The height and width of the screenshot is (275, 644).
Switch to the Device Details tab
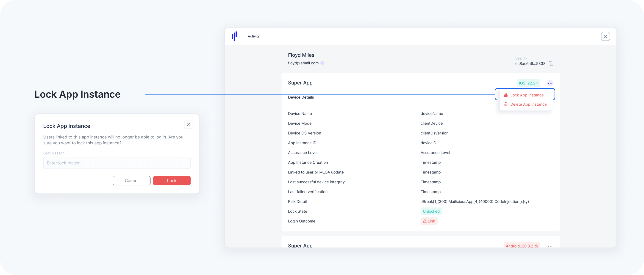pos(301,97)
